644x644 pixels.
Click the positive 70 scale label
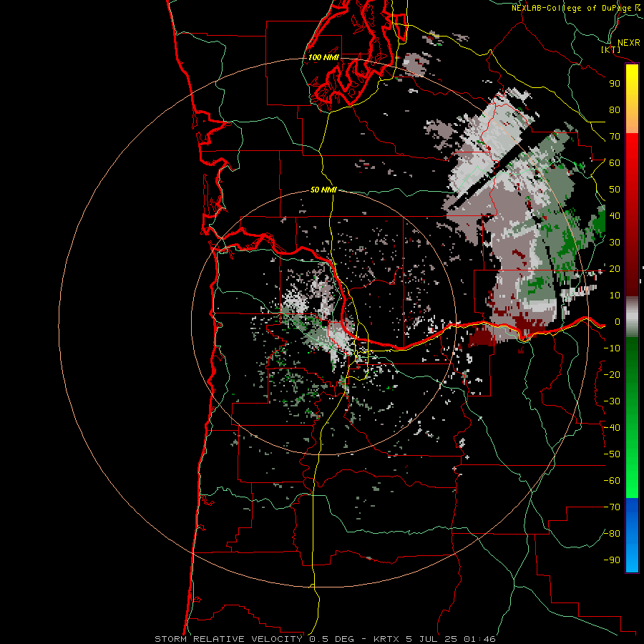[615, 137]
